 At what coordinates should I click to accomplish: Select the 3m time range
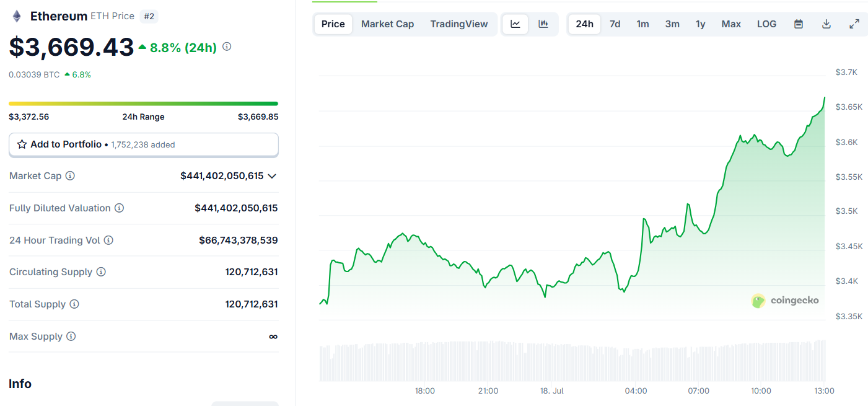tap(672, 24)
